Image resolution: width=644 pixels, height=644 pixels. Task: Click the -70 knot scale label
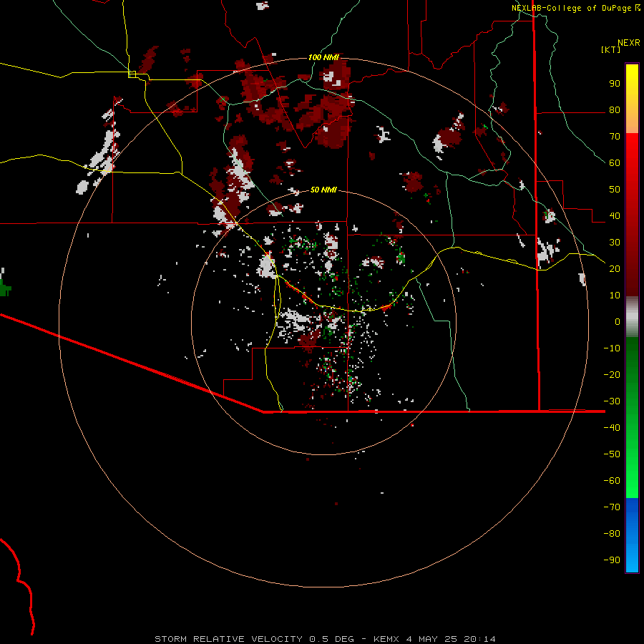pyautogui.click(x=612, y=507)
